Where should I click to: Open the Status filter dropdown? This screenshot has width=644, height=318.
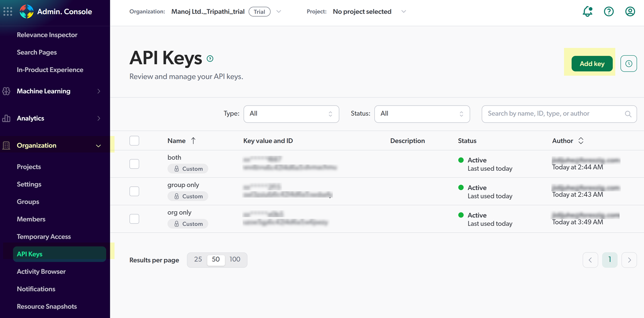(422, 114)
